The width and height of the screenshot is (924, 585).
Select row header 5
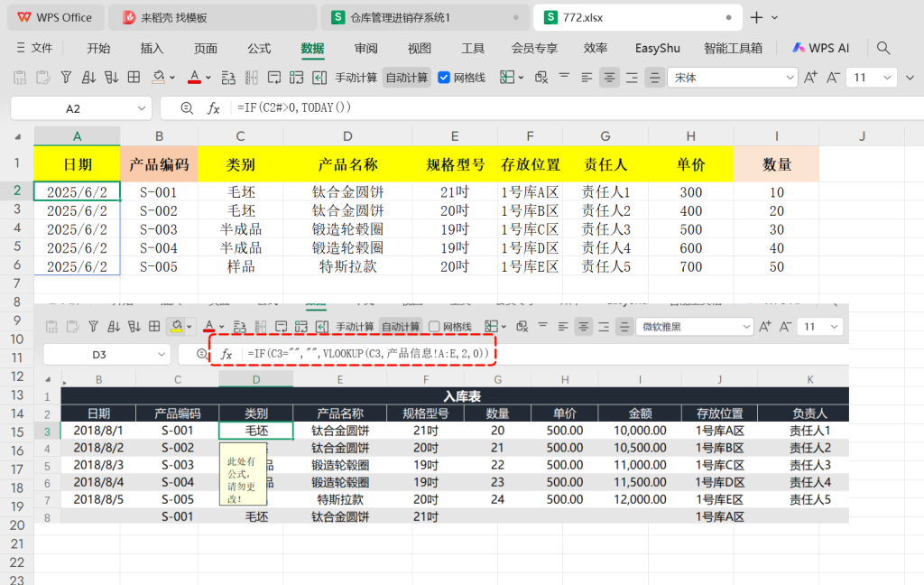(x=17, y=246)
